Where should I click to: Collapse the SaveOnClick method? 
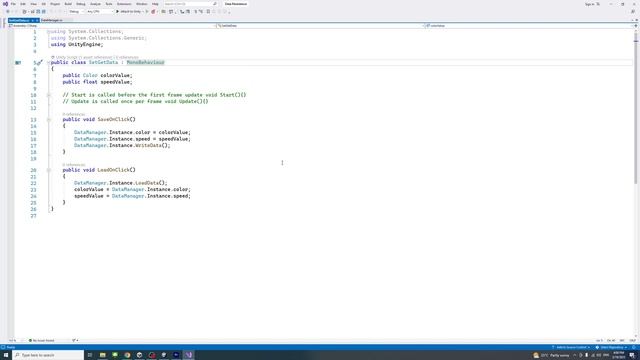tap(48, 120)
